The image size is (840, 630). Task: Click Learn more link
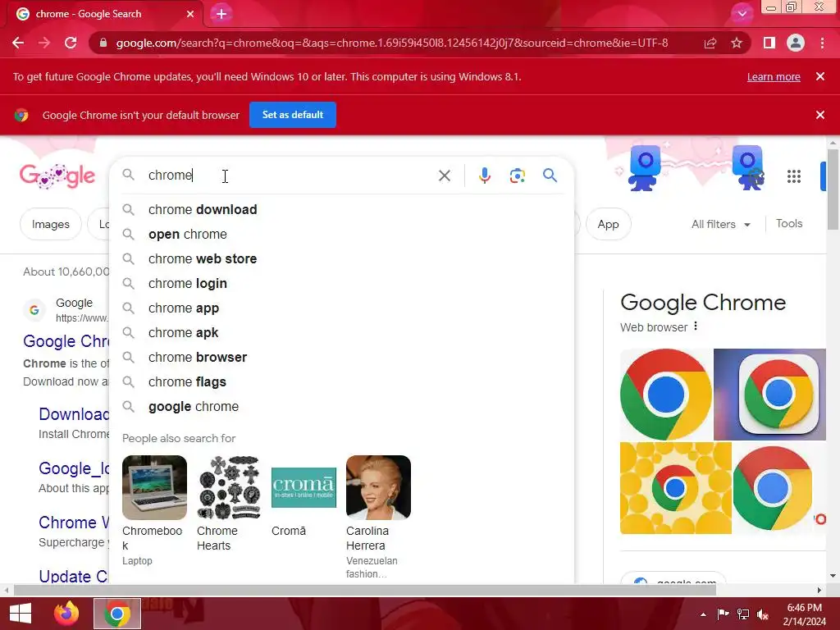(774, 76)
